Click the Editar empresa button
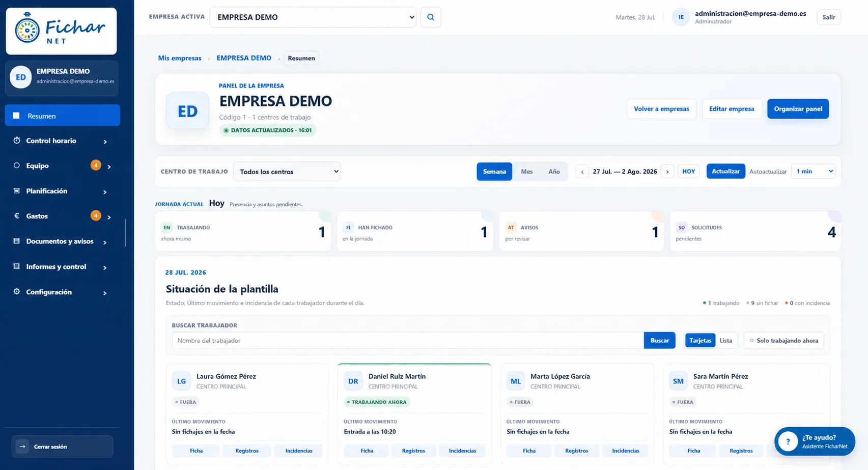The width and height of the screenshot is (868, 470). pos(732,109)
